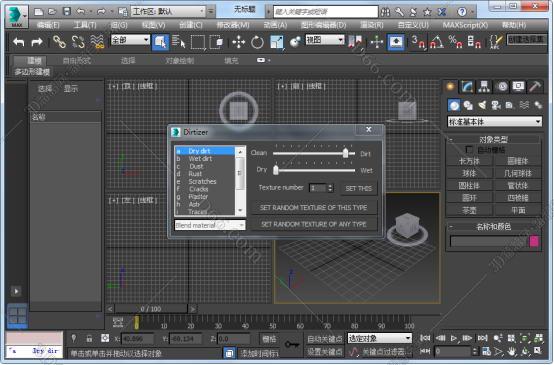Open the Select by Name tool
The width and height of the screenshot is (554, 365).
pos(179,42)
